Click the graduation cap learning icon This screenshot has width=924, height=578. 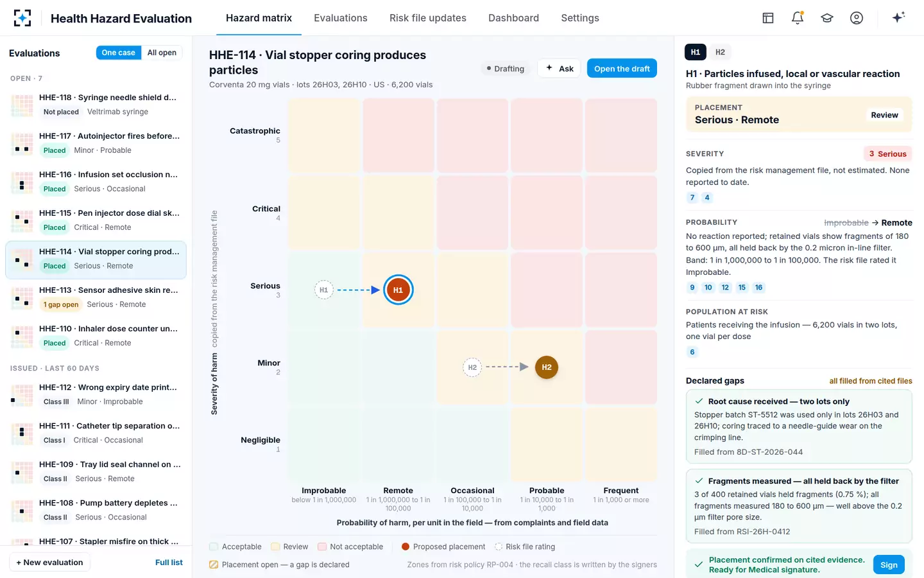tap(827, 18)
